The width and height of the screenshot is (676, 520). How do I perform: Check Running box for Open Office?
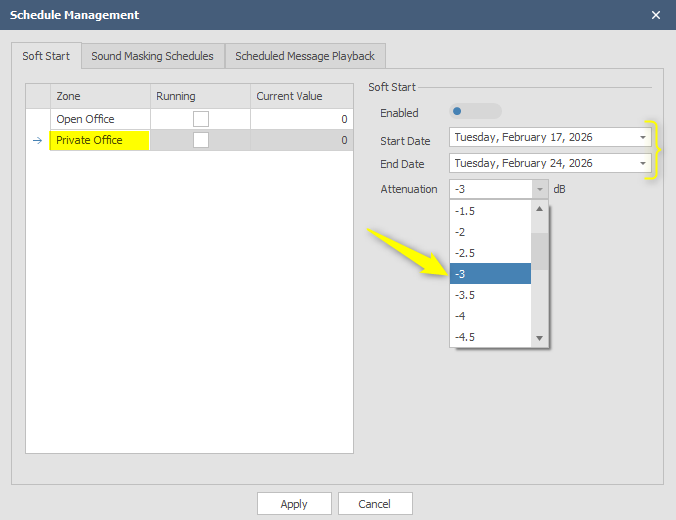tap(201, 119)
